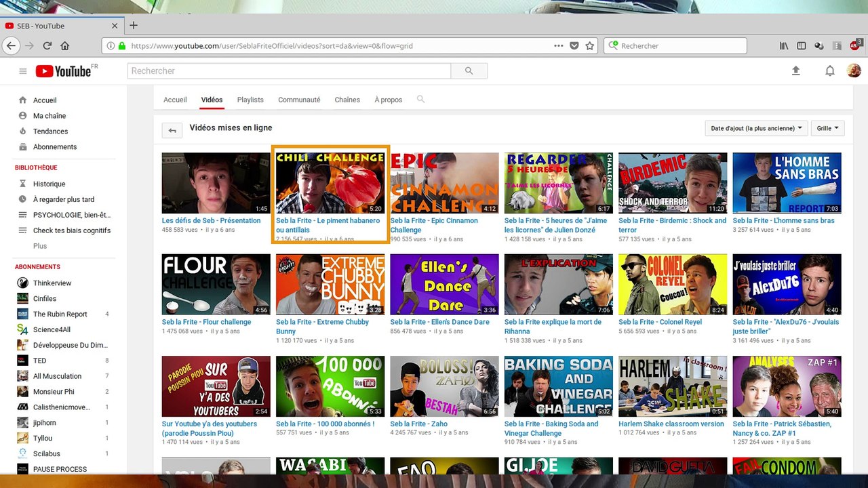Bookmark this page with the star

pos(590,45)
